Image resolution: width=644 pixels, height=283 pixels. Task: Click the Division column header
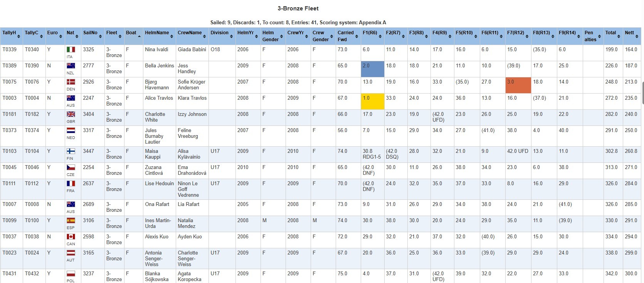[x=219, y=33]
